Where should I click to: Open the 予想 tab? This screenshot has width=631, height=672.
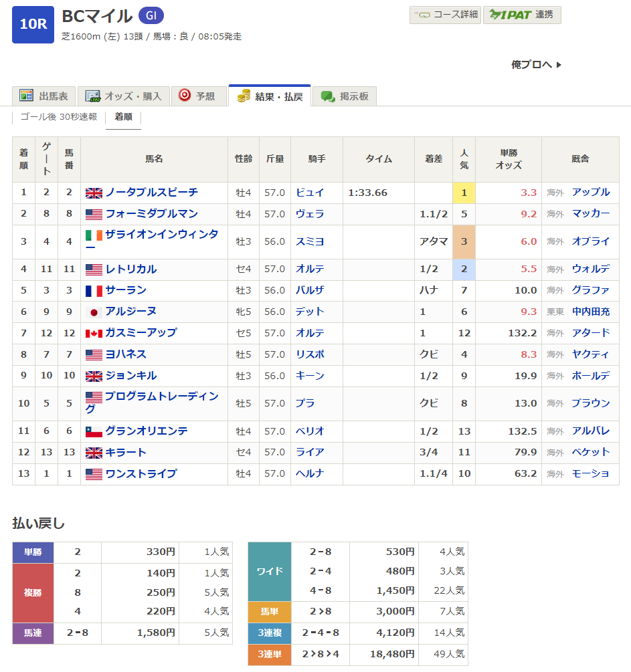coord(198,96)
